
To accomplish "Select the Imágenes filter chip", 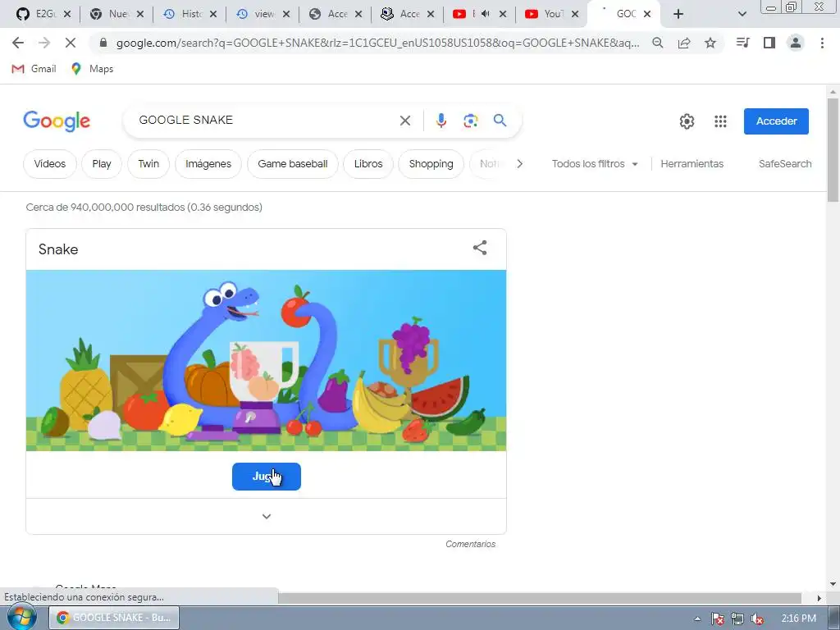I will click(208, 164).
